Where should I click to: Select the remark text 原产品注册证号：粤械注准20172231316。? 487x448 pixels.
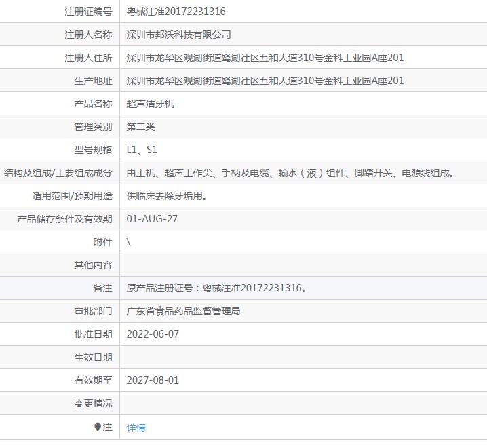[217, 288]
